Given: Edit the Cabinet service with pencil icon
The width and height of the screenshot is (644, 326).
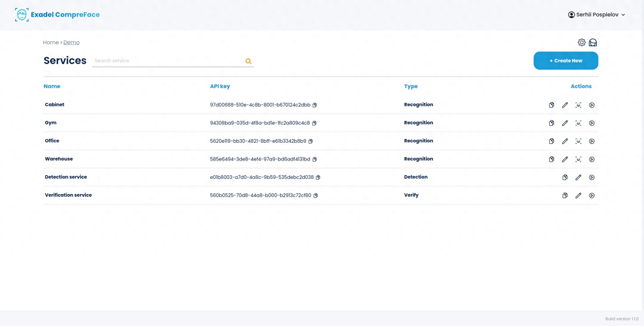Looking at the screenshot, I should pos(565,105).
